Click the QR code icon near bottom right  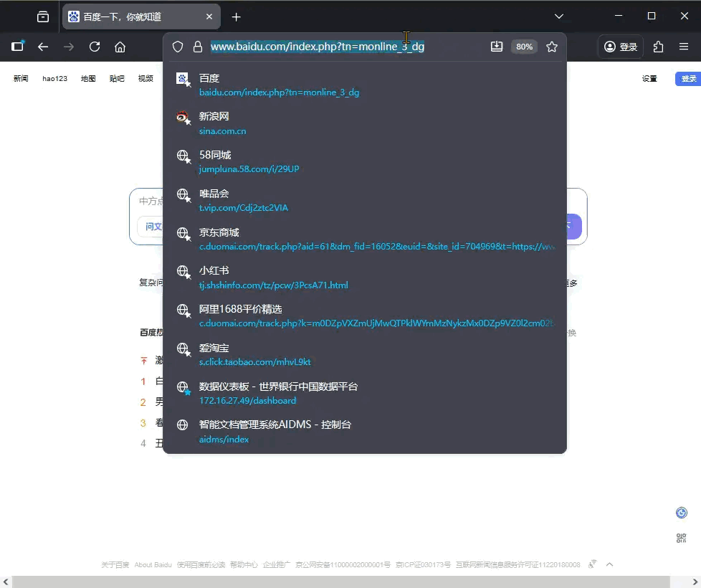click(x=681, y=538)
